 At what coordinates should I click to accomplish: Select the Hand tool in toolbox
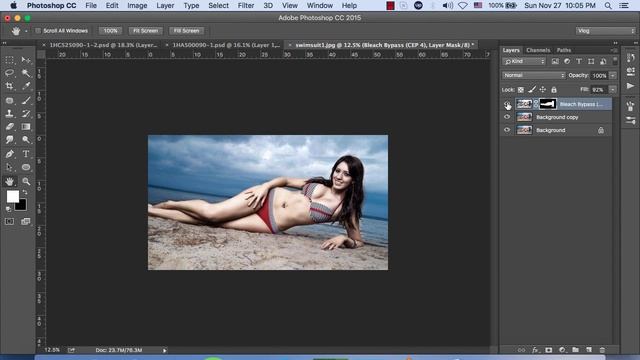coord(9,181)
